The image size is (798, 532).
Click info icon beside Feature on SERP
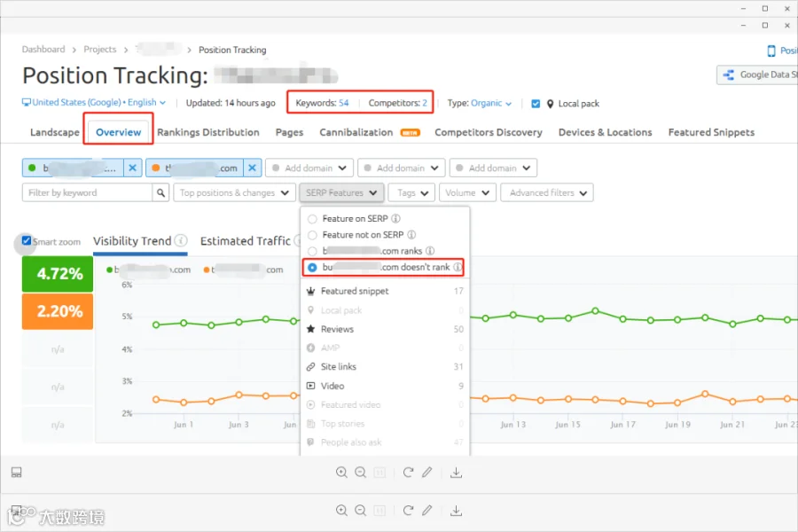pyautogui.click(x=395, y=218)
